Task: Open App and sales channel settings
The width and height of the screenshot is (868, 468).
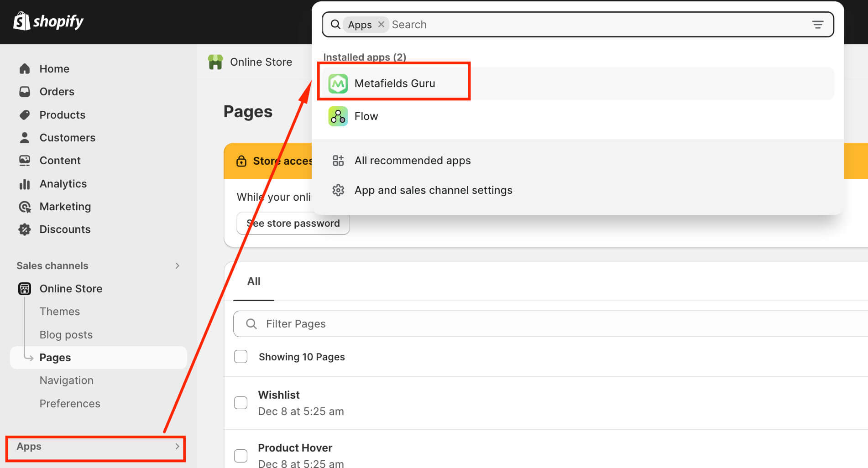Action: pos(433,190)
